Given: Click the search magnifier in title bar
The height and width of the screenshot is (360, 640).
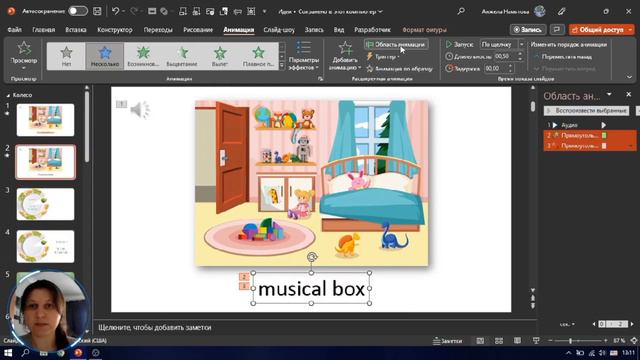Looking at the screenshot, I should [x=461, y=11].
